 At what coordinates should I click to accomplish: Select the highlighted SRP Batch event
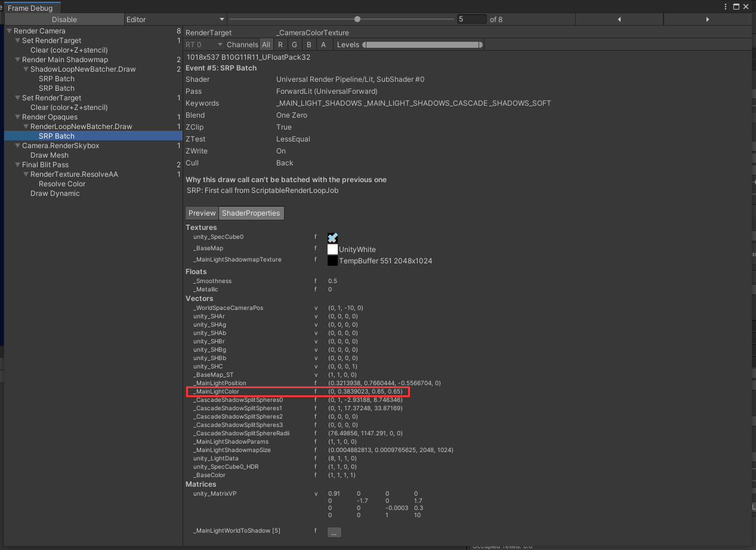tap(93, 136)
